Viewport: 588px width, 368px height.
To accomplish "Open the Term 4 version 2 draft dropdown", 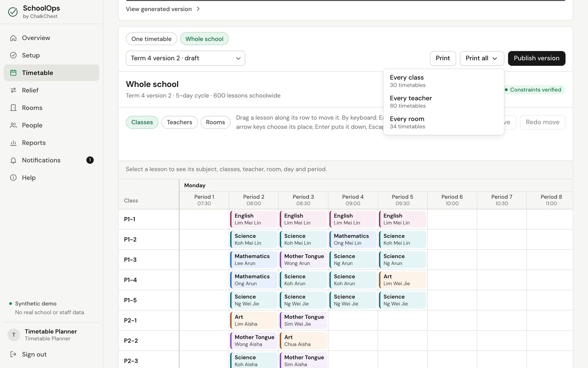I will 186,58.
